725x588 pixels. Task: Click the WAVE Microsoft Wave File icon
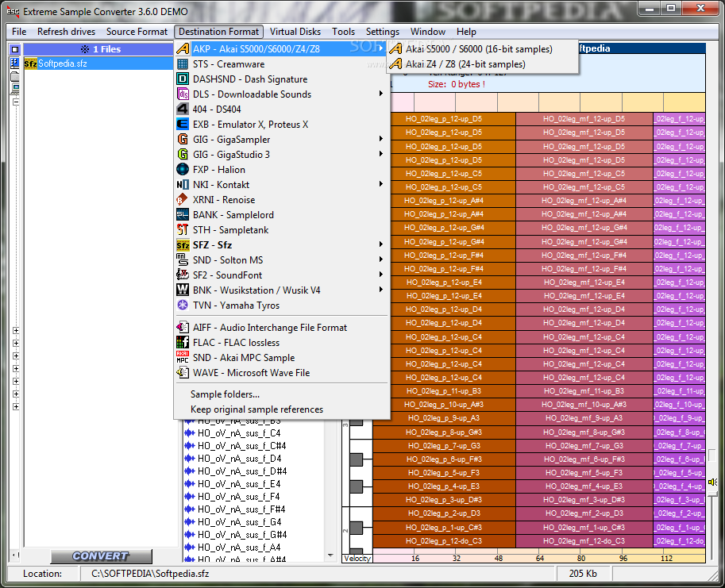183,373
